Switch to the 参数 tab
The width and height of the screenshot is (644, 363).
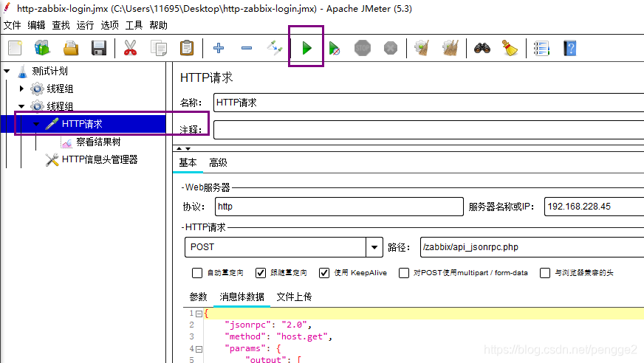pos(199,297)
